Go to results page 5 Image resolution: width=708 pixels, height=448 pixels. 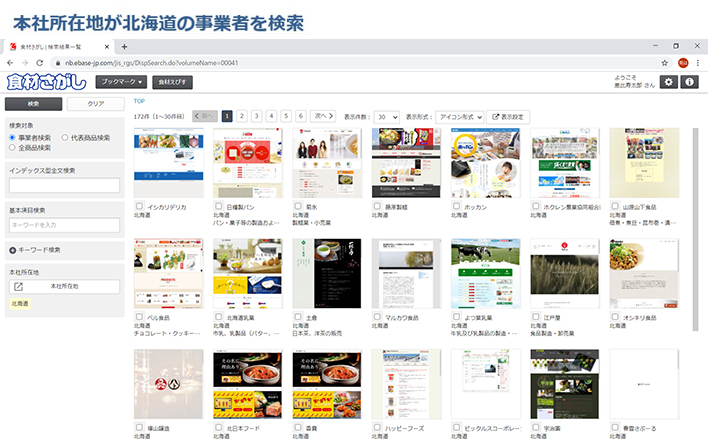[x=286, y=117]
